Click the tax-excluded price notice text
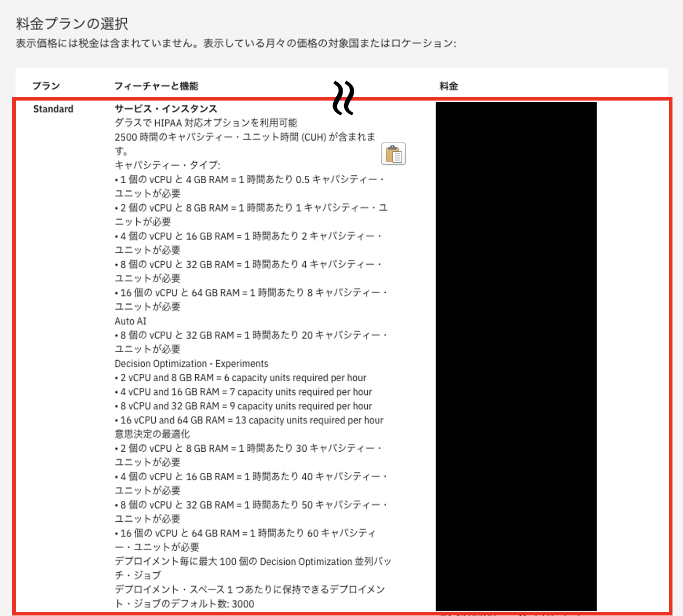The image size is (683, 616). [236, 43]
